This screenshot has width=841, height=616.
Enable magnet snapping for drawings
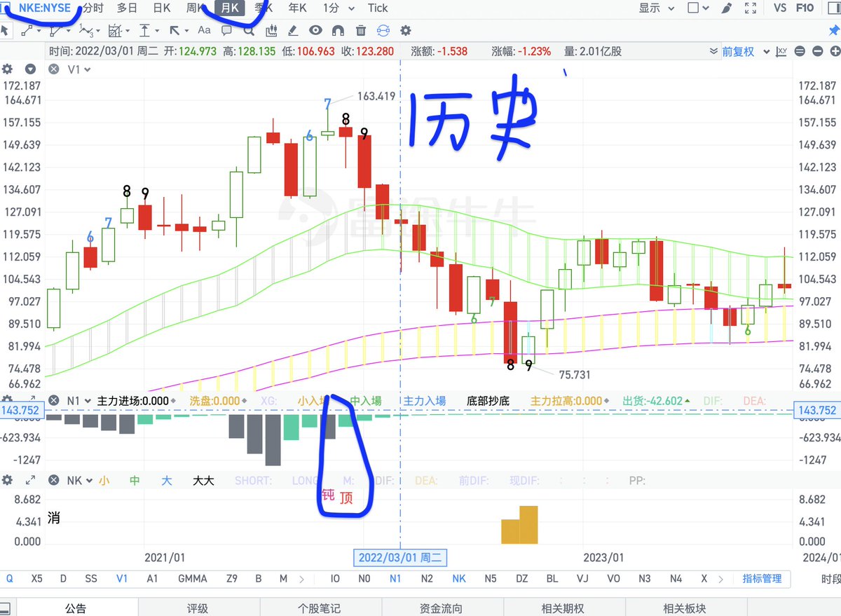pos(338,30)
